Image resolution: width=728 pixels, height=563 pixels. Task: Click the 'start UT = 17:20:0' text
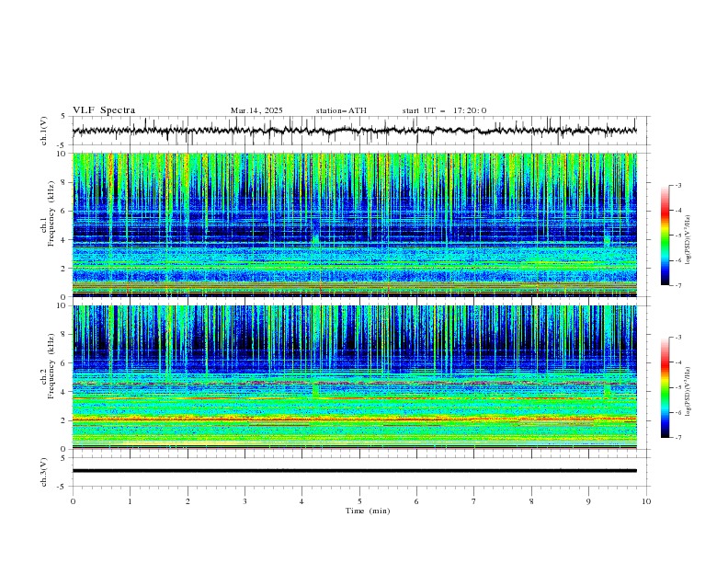pyautogui.click(x=444, y=110)
